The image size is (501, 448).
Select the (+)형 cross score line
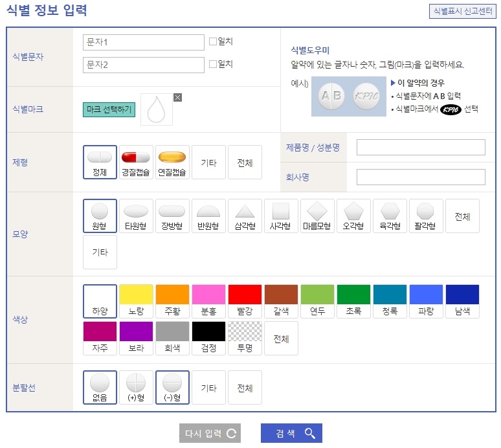136,387
